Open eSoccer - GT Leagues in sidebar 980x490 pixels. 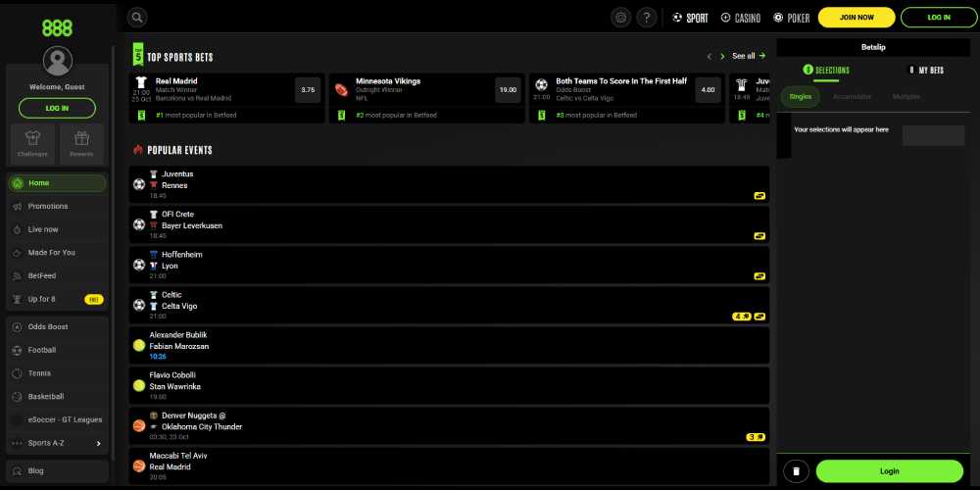coord(57,419)
